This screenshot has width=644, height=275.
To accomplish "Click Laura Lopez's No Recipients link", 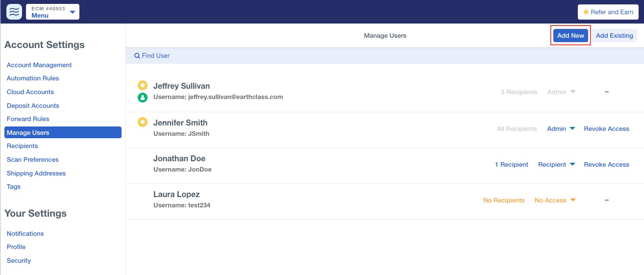I will click(x=504, y=200).
